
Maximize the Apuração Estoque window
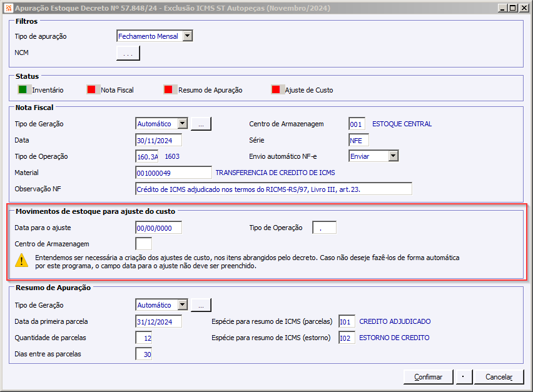[513, 8]
